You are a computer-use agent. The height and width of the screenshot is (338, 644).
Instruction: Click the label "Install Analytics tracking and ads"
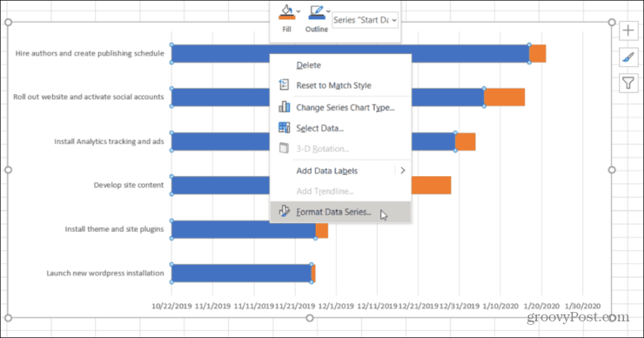(109, 142)
